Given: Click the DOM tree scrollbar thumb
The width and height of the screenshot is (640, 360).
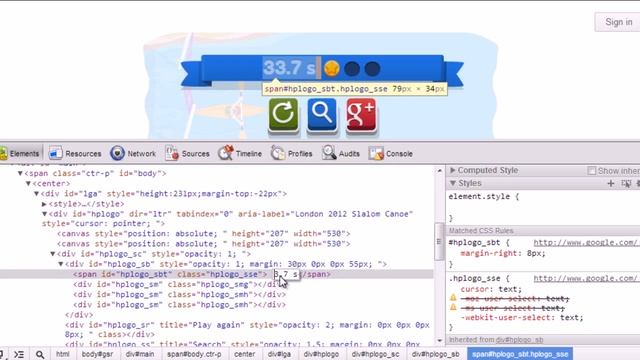Looking at the screenshot, I should tap(439, 242).
